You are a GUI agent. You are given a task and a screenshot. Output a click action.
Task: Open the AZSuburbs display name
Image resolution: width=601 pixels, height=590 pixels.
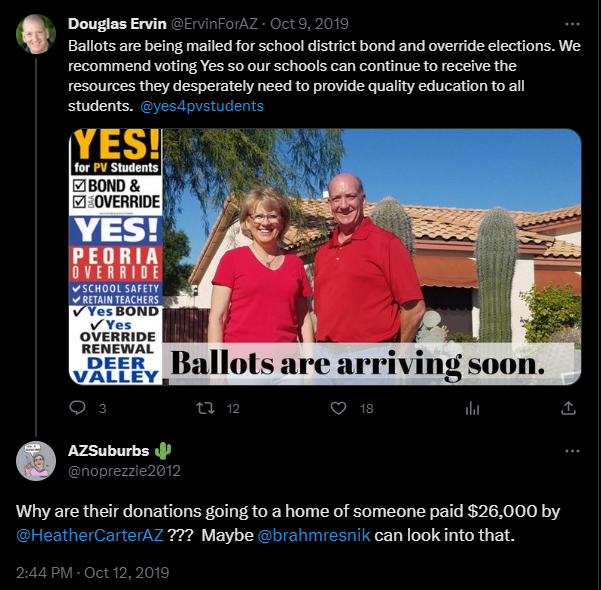(108, 451)
